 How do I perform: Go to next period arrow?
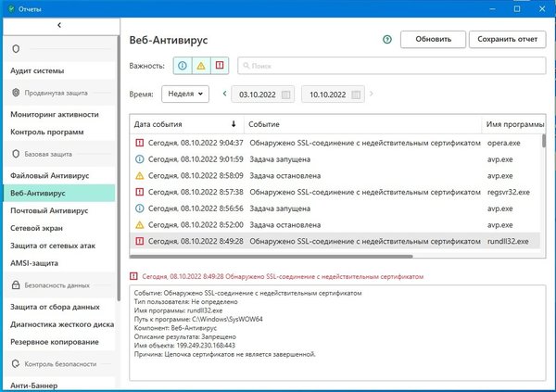click(x=372, y=94)
